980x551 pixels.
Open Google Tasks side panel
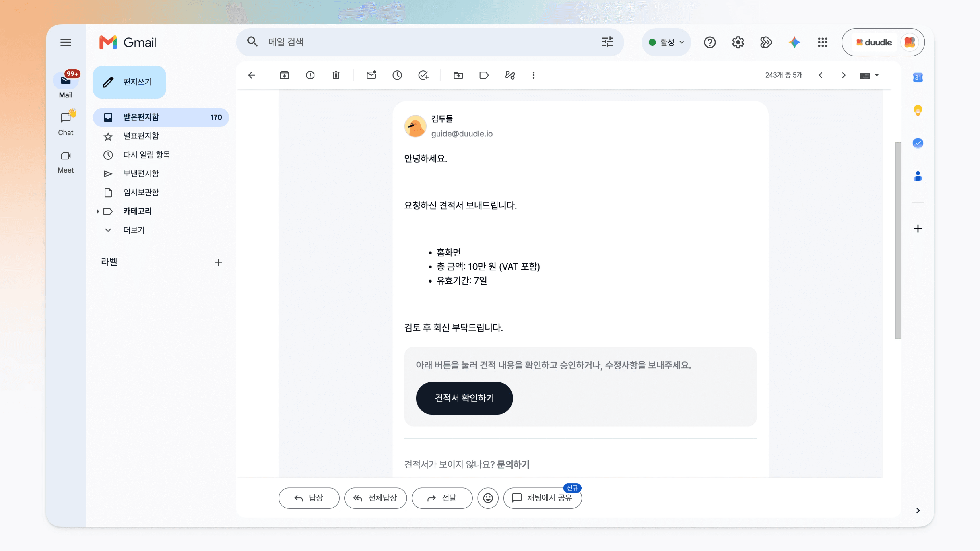918,143
